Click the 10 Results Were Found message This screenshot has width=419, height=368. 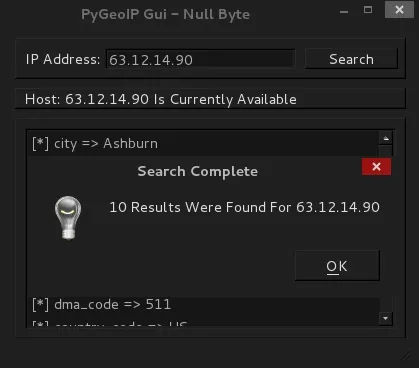point(244,207)
